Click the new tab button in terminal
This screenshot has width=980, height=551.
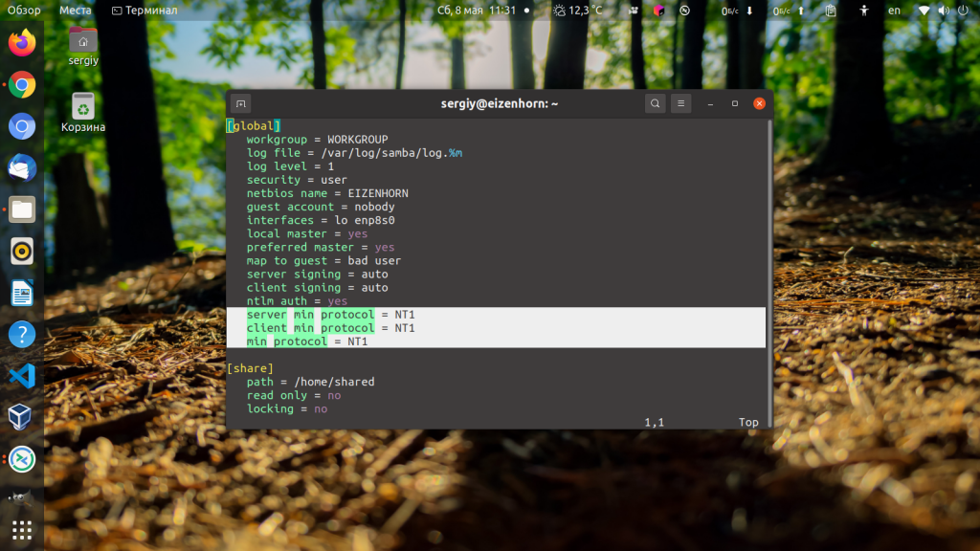point(242,103)
